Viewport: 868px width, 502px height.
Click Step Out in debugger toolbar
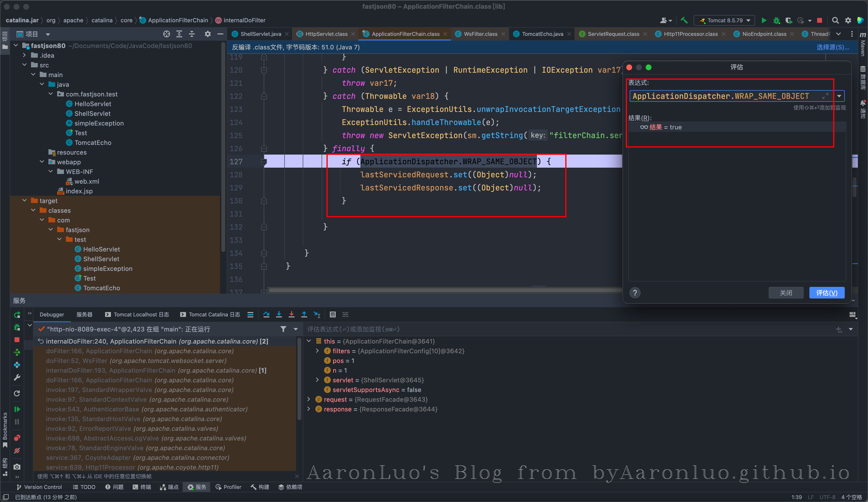[304, 314]
